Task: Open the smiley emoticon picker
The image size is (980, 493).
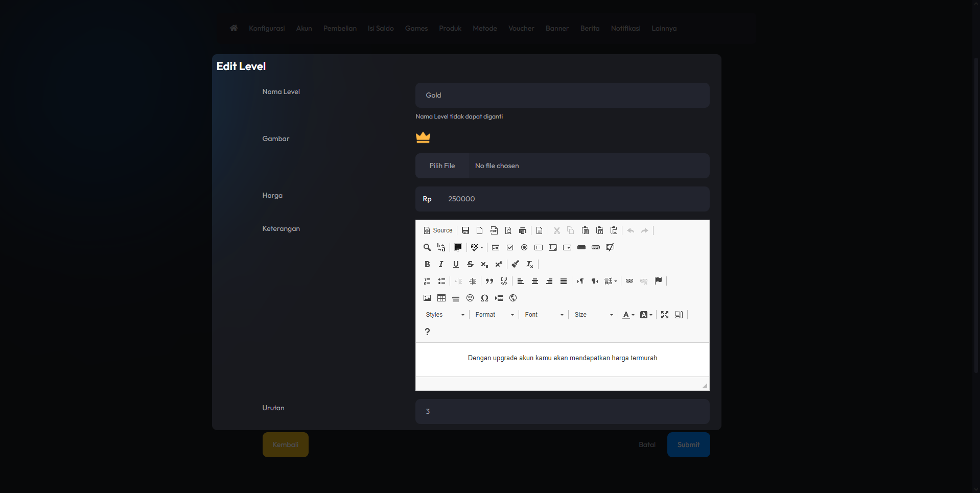Action: pyautogui.click(x=470, y=298)
